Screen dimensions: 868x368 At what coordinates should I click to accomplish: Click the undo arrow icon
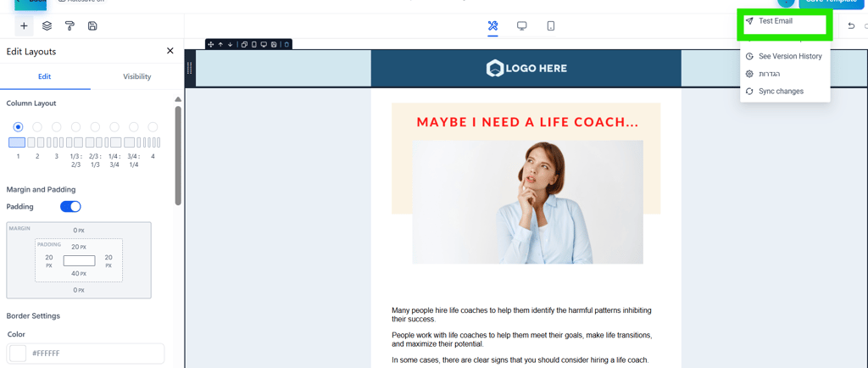click(x=851, y=26)
